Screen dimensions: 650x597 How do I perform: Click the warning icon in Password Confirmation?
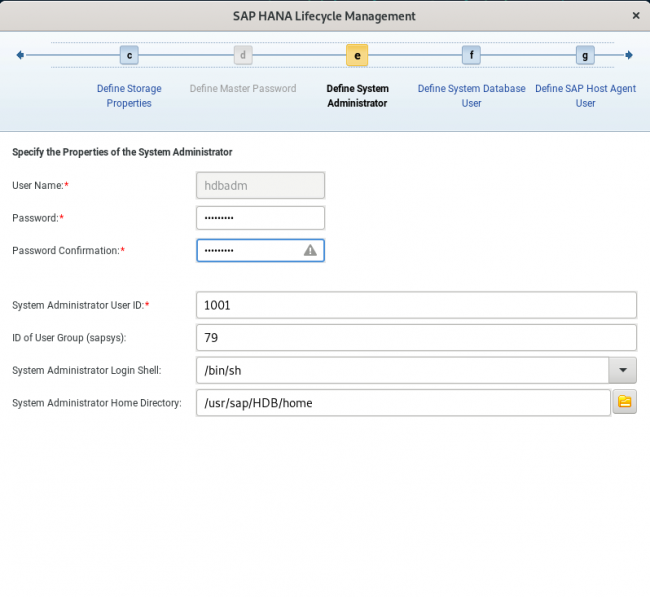coord(310,250)
